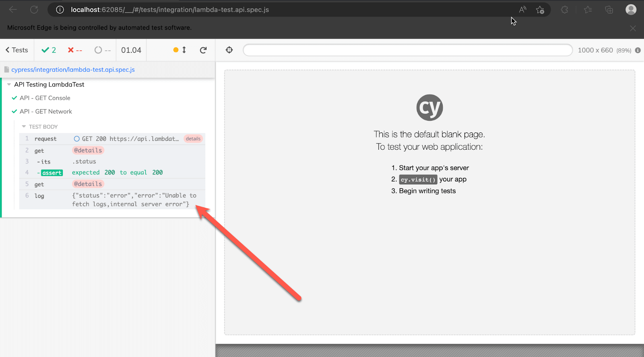This screenshot has height=357, width=644.
Task: Focus the Cypress URL input field
Action: coord(407,50)
